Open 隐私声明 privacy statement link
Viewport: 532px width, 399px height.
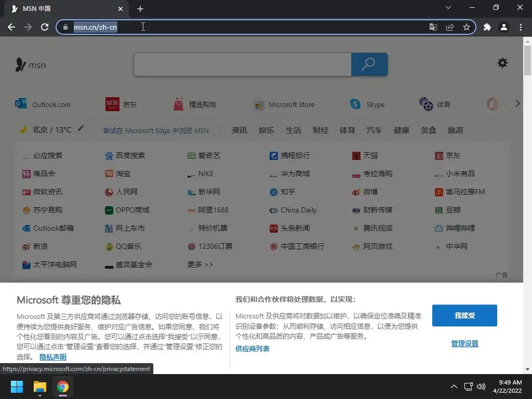(x=53, y=357)
